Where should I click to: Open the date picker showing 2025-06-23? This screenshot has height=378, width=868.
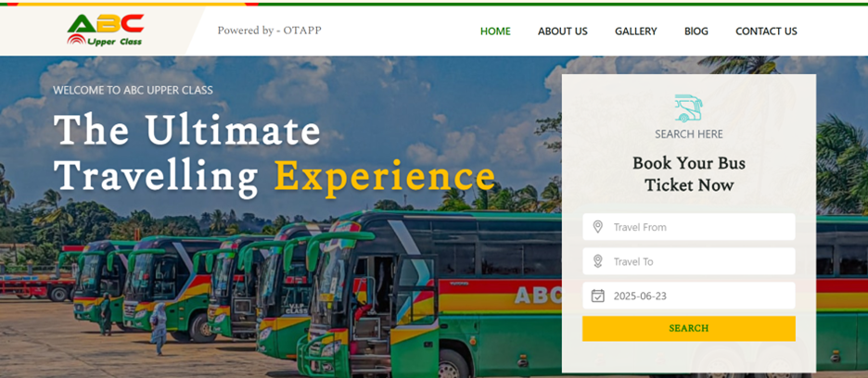coord(689,296)
